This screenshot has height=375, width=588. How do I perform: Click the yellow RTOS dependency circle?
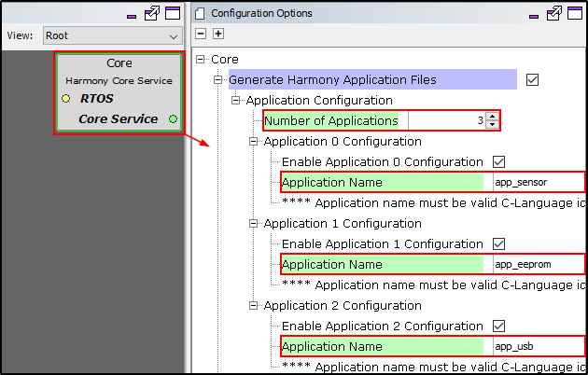[66, 98]
